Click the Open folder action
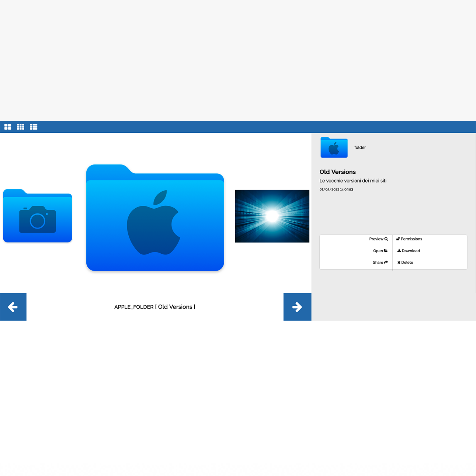 click(380, 251)
